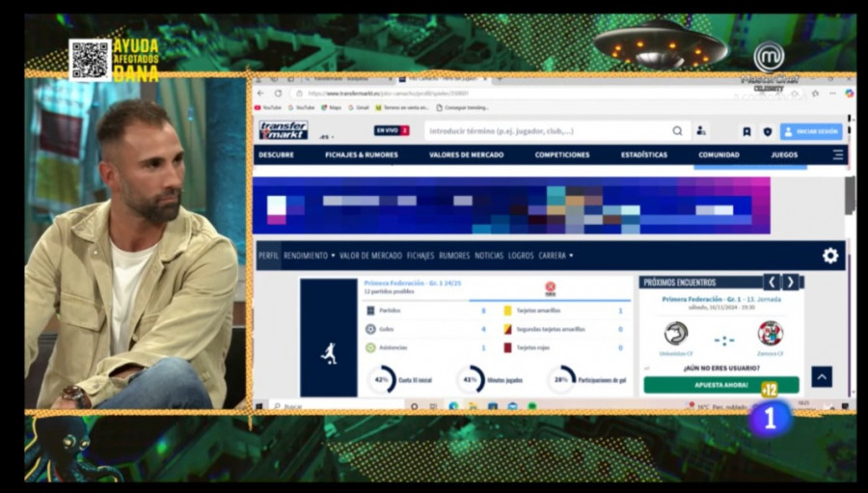Click the shield icon in header
The height and width of the screenshot is (493, 868).
[x=768, y=132]
